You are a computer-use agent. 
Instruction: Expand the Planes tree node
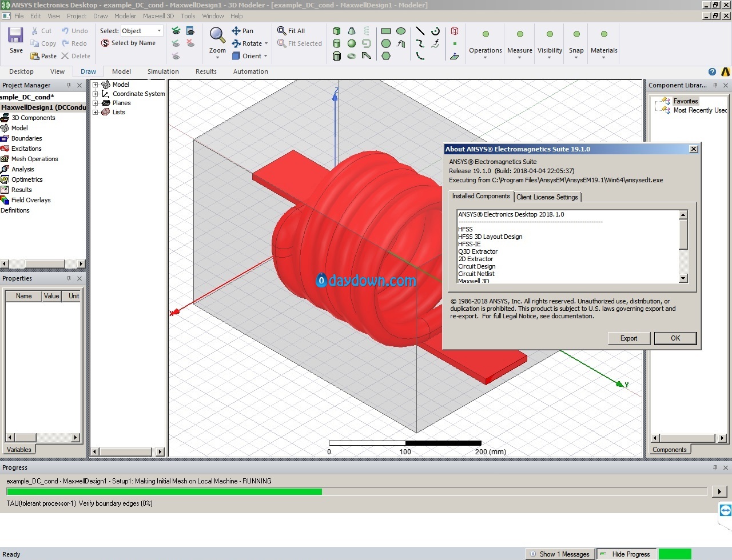tap(96, 103)
